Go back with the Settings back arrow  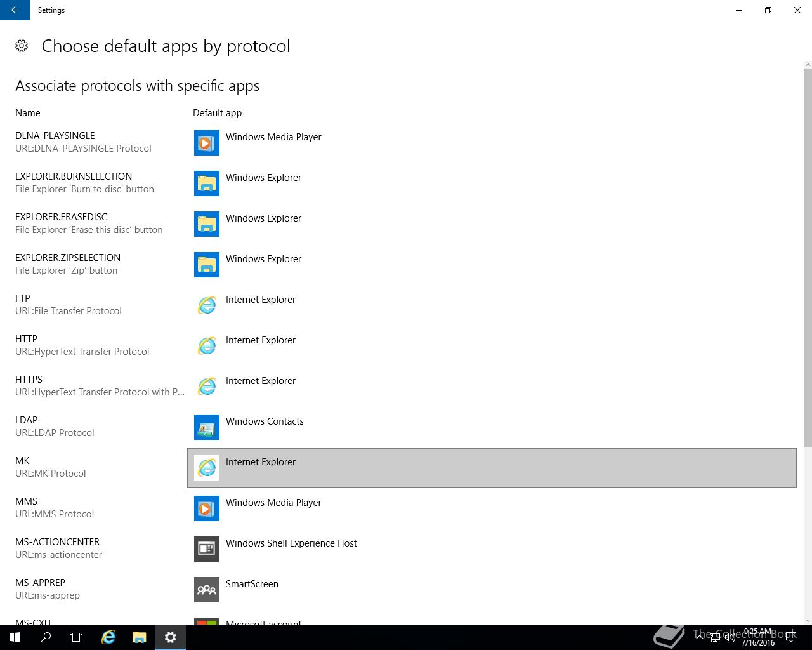[x=15, y=10]
